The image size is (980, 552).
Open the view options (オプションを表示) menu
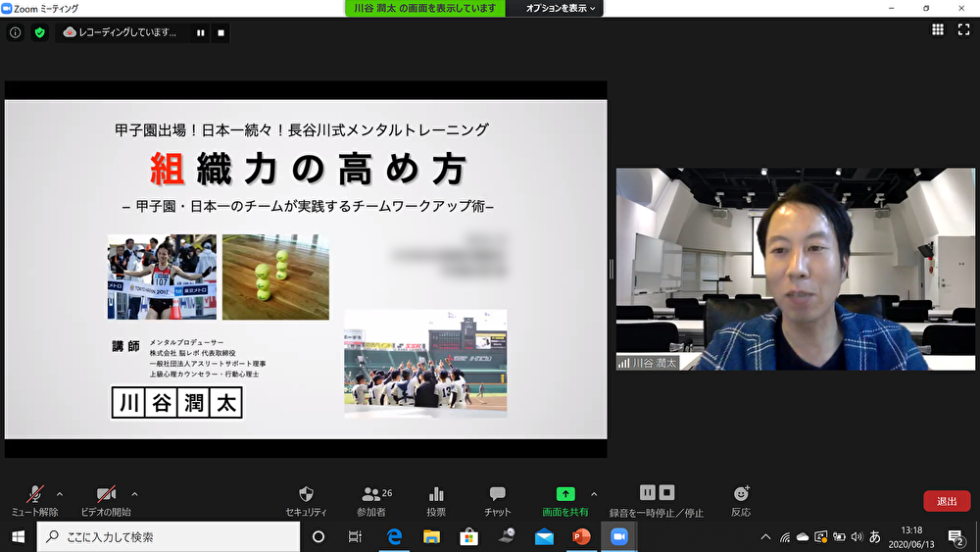[x=561, y=8]
